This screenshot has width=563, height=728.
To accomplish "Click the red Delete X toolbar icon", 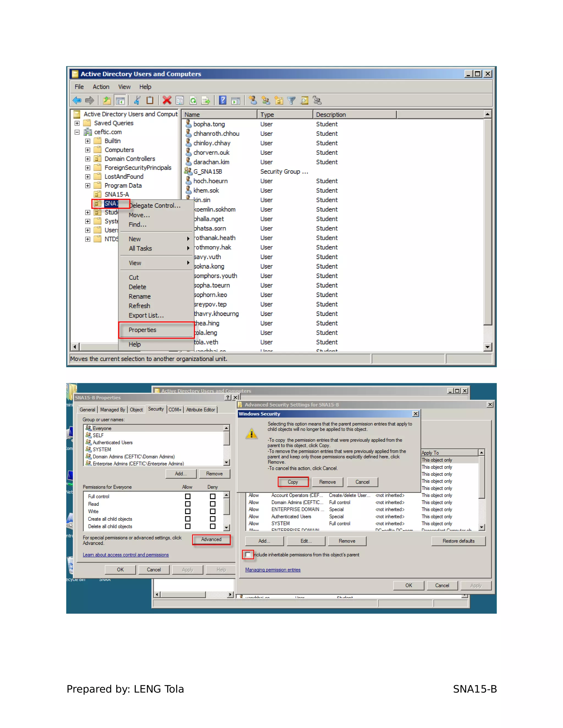I will [x=167, y=100].
